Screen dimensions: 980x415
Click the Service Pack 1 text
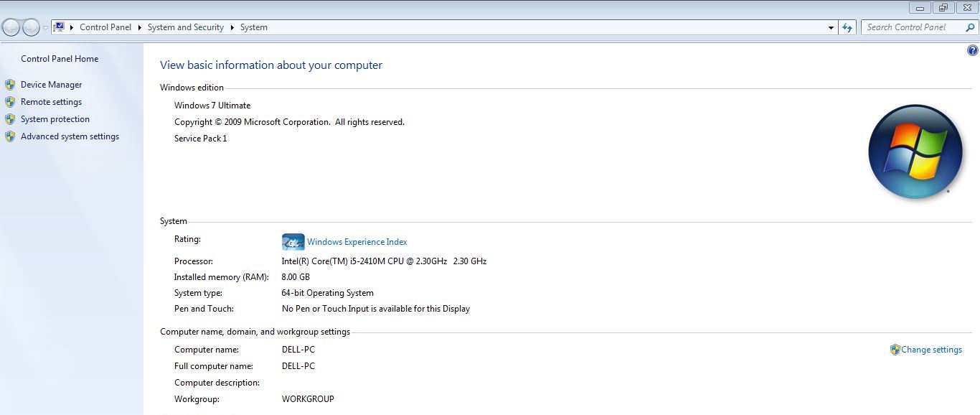[x=201, y=139]
